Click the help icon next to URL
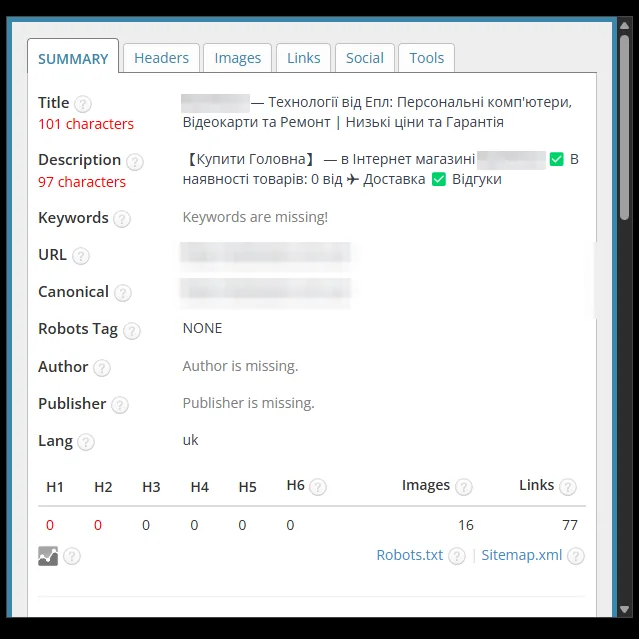 (x=81, y=256)
